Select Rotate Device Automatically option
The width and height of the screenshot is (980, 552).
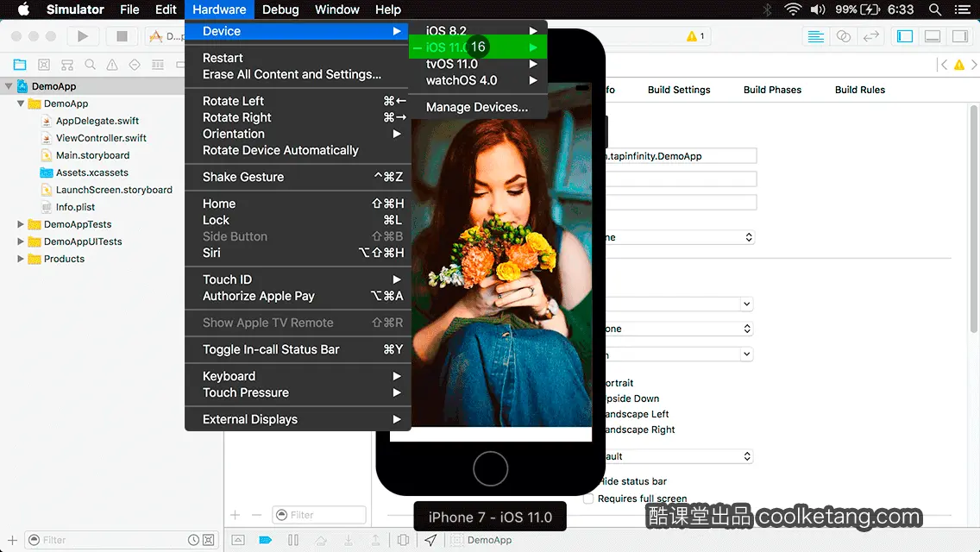point(298,150)
